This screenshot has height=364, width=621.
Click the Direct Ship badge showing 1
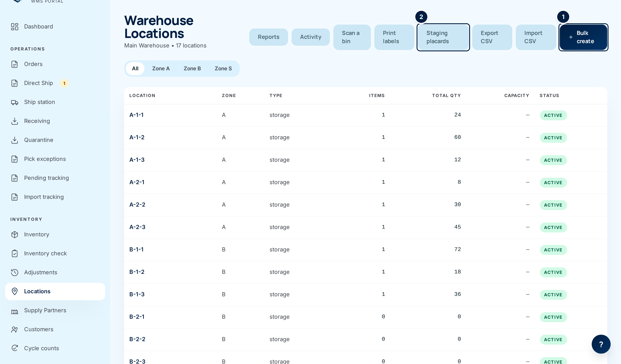click(x=64, y=83)
